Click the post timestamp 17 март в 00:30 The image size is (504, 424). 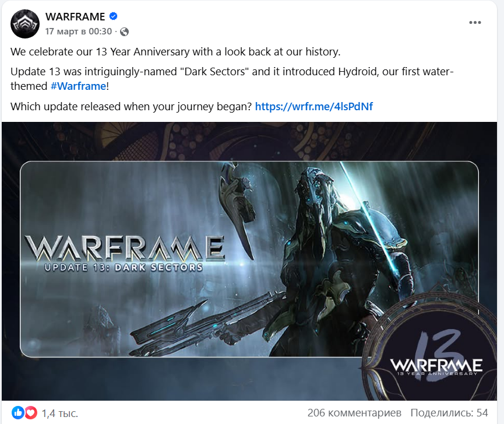click(x=79, y=31)
